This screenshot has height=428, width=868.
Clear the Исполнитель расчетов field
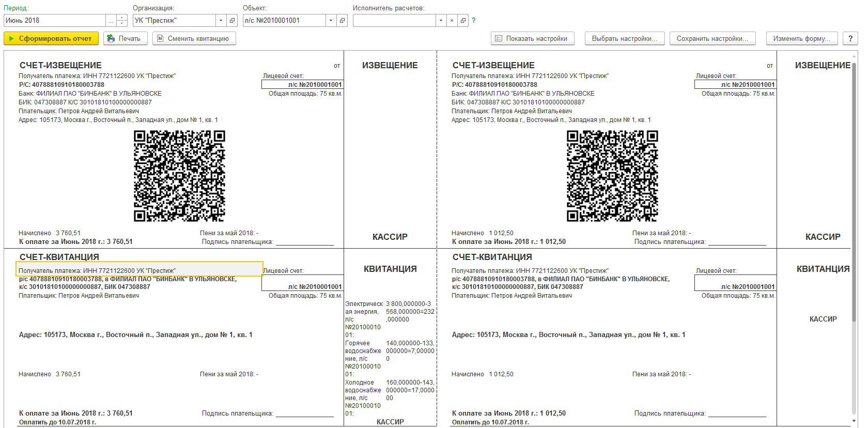[x=452, y=21]
